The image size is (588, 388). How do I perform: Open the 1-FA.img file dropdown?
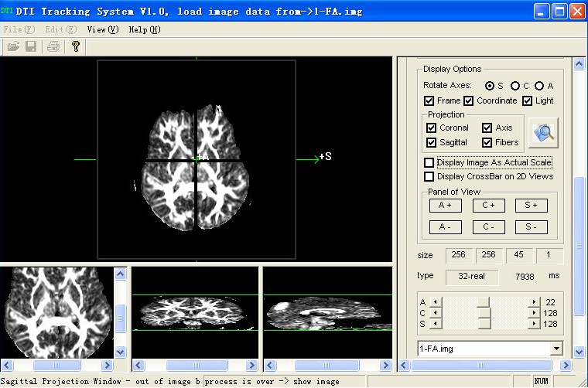tap(556, 349)
